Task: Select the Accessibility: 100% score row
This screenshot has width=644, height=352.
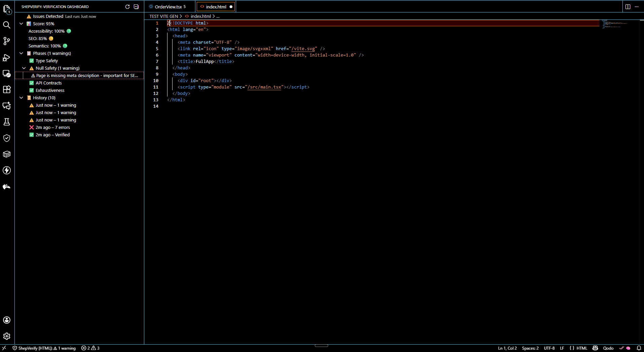Action: tap(79, 31)
